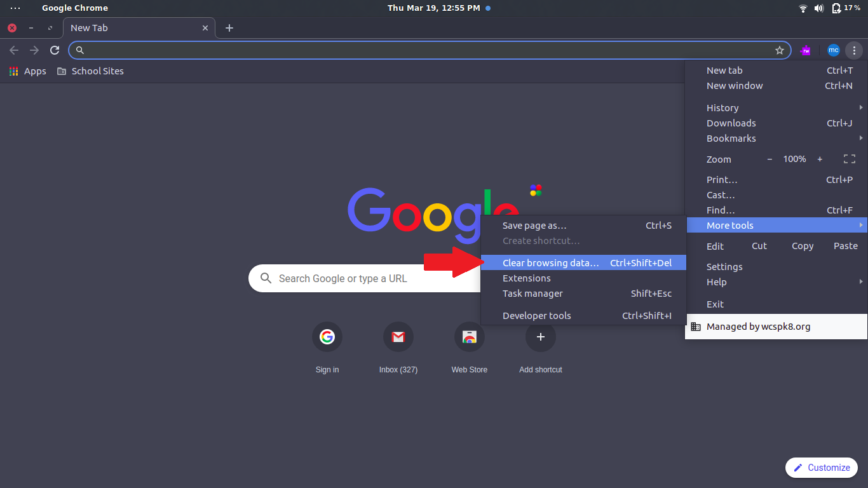Close the New Tab tab

point(205,28)
